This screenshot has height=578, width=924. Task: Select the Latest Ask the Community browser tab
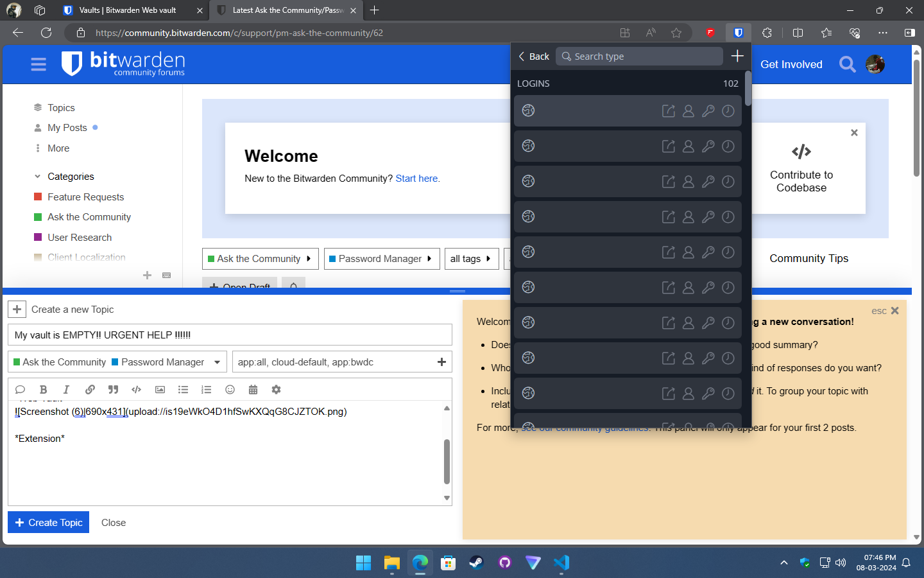(x=287, y=10)
